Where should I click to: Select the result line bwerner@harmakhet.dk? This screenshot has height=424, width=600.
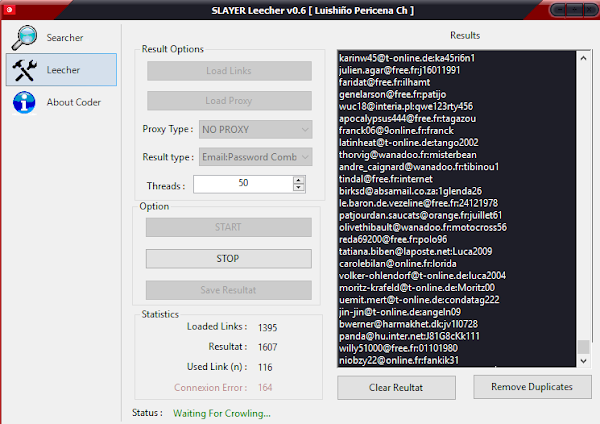coord(408,324)
